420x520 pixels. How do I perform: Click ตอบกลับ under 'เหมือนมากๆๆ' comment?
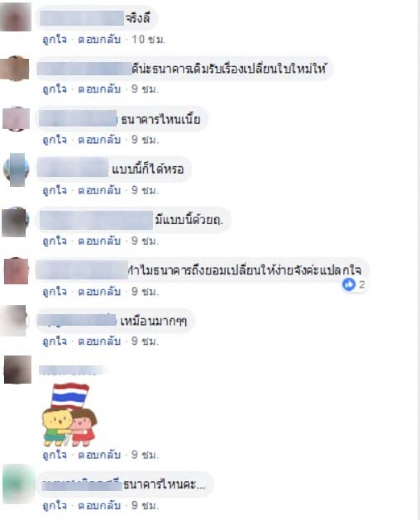click(99, 341)
